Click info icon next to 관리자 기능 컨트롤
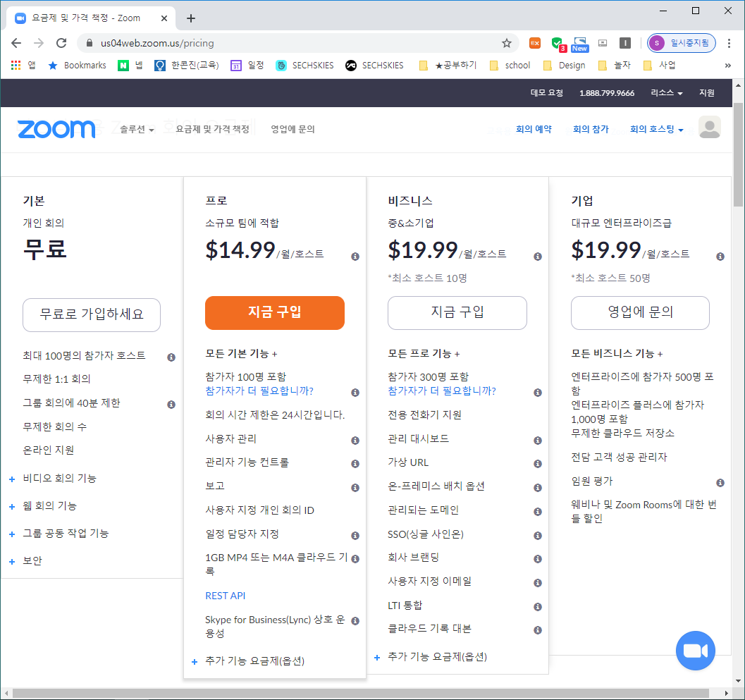This screenshot has height=700, width=745. click(x=355, y=464)
